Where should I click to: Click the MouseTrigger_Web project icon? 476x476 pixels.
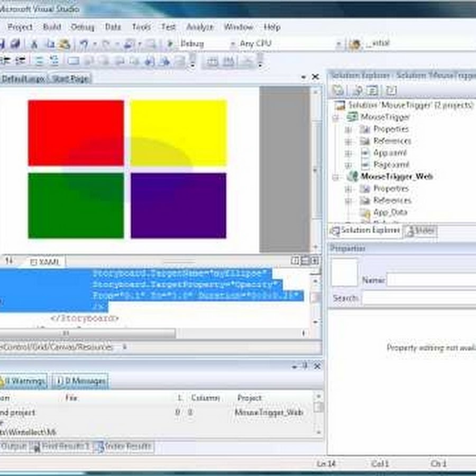[352, 177]
